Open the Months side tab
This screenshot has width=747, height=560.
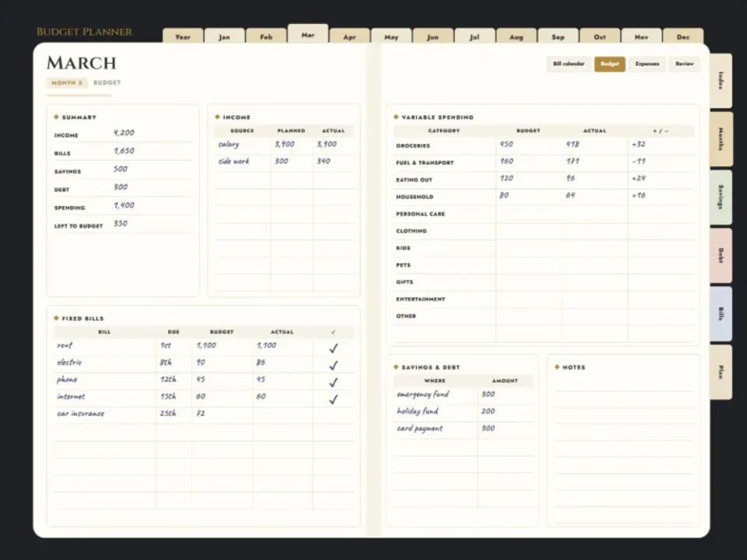coord(721,139)
